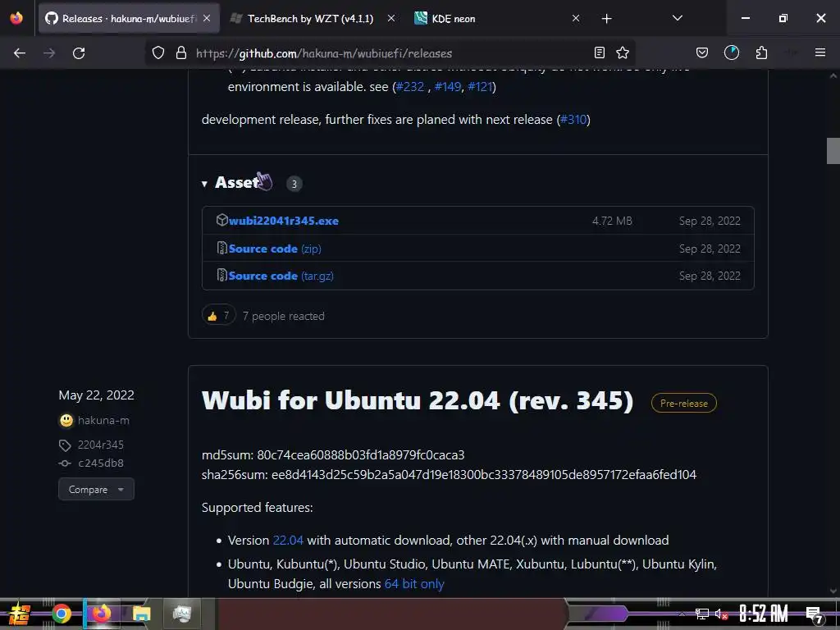Click the Firefox logo icon in title bar
The width and height of the screenshot is (840, 630).
[x=16, y=18]
